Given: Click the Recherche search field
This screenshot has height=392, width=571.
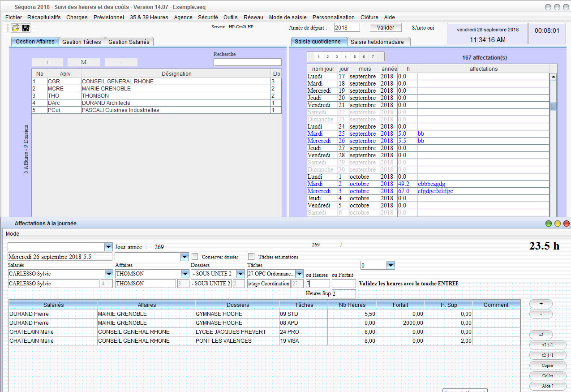Looking at the screenshot, I should coord(247,62).
